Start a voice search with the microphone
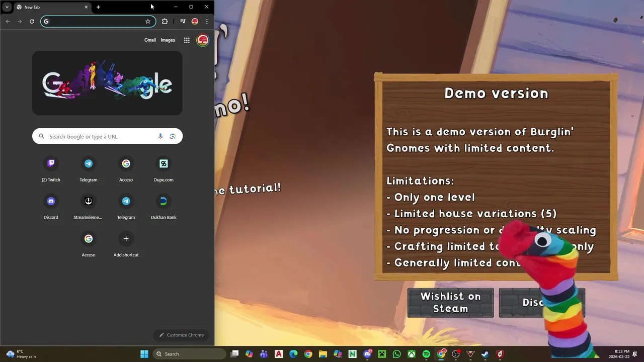The height and width of the screenshot is (362, 644). [160, 136]
